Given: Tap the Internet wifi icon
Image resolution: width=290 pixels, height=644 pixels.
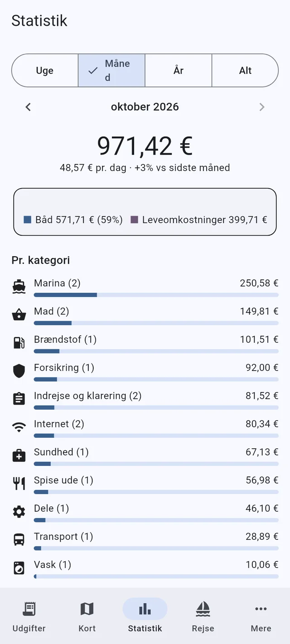Looking at the screenshot, I should [19, 427].
